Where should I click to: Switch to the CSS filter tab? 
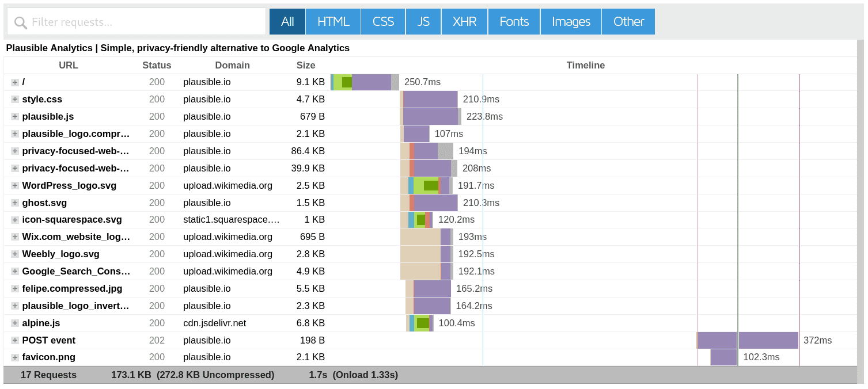382,21
